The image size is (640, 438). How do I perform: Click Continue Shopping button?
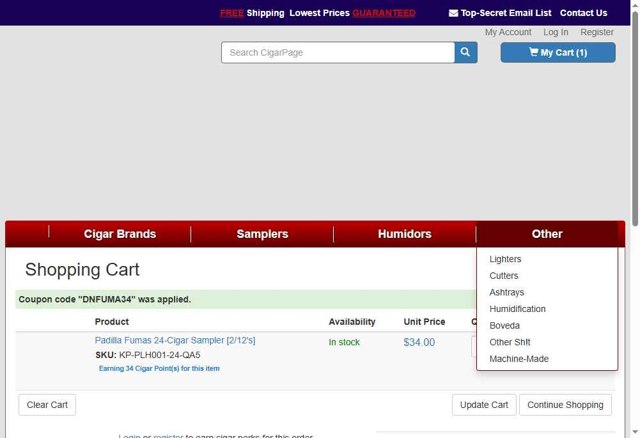(565, 405)
